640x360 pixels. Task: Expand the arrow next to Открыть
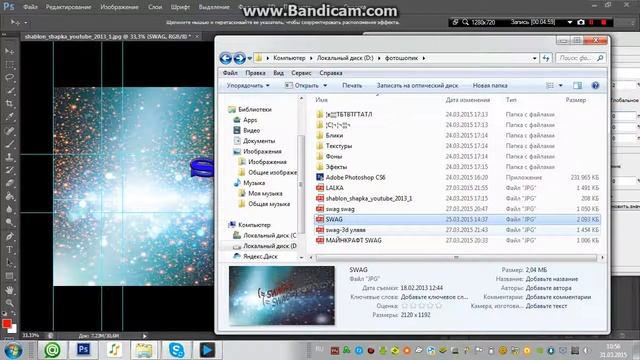pos(325,86)
